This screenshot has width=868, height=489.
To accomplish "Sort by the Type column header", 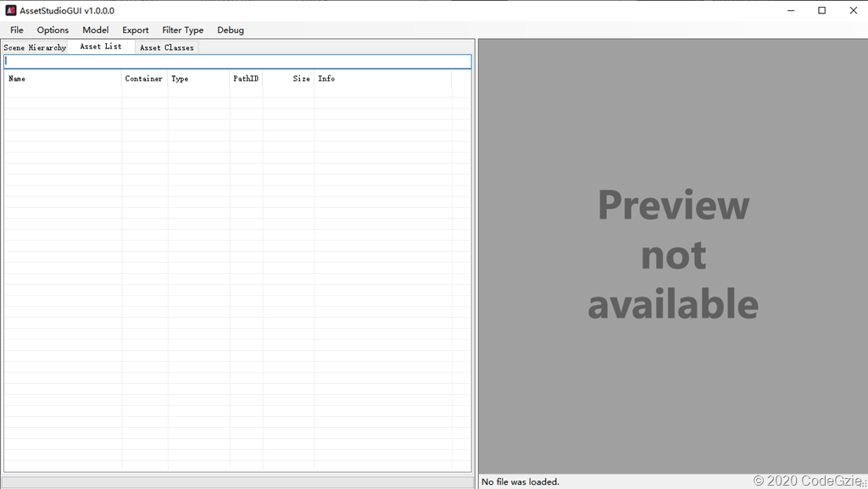I will point(198,79).
